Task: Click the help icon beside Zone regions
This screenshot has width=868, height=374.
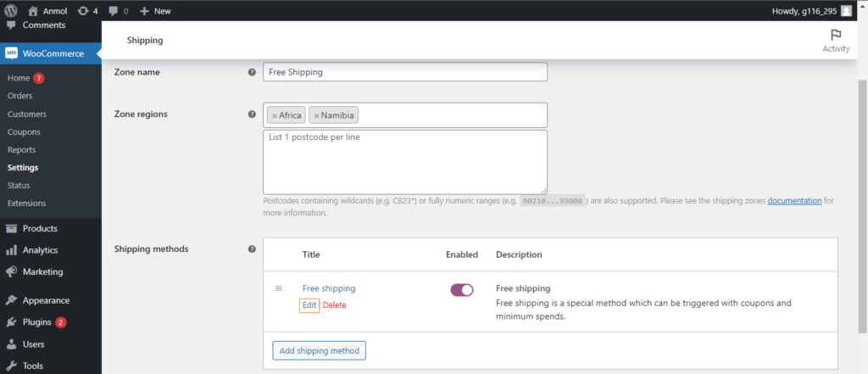Action: click(252, 114)
